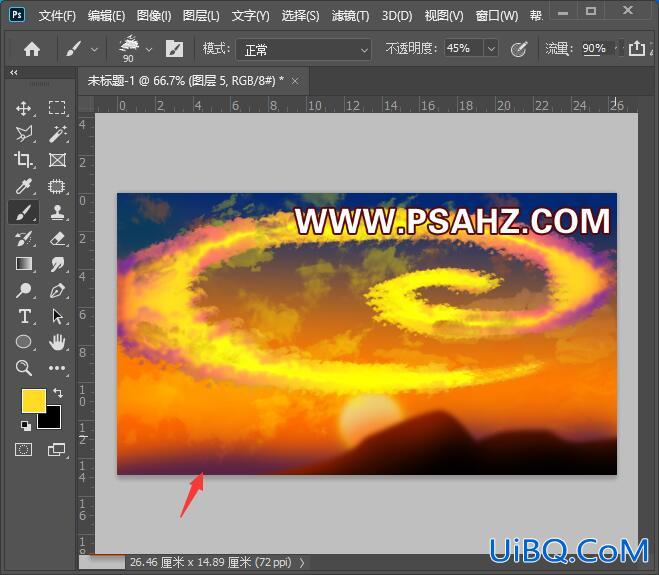Viewport: 659px width, 575px height.
Task: Open the 3D(D) menu
Action: tap(397, 16)
